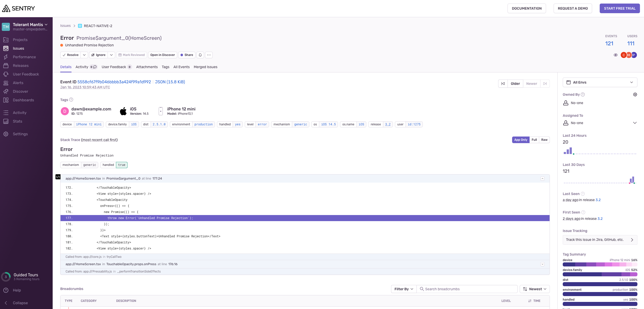Expand the Resolve options dropdown arrow
The image size is (644, 309).
point(84,55)
